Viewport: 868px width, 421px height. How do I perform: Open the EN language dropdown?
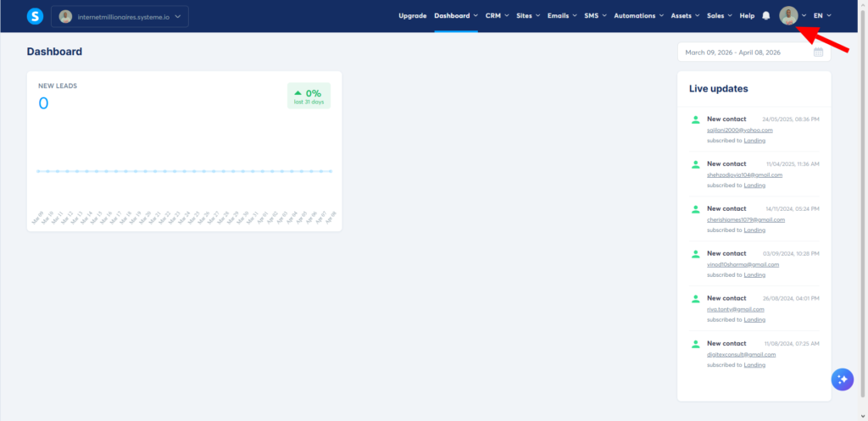[x=821, y=16]
